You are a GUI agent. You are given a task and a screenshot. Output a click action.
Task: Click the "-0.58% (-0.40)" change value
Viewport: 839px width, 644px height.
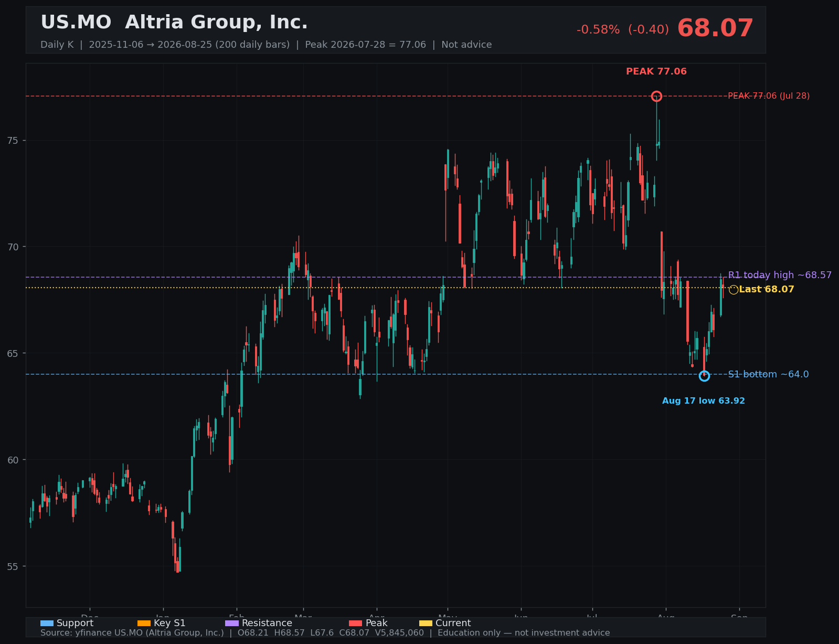coord(623,30)
